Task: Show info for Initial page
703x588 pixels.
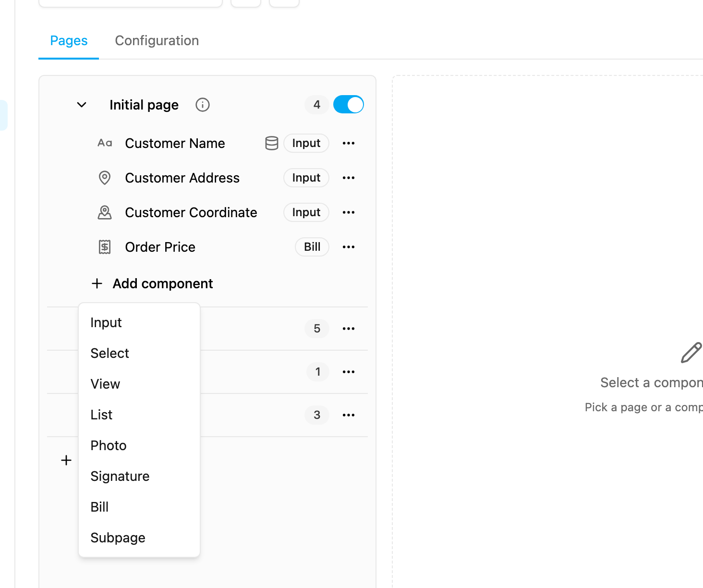Action: [x=203, y=105]
